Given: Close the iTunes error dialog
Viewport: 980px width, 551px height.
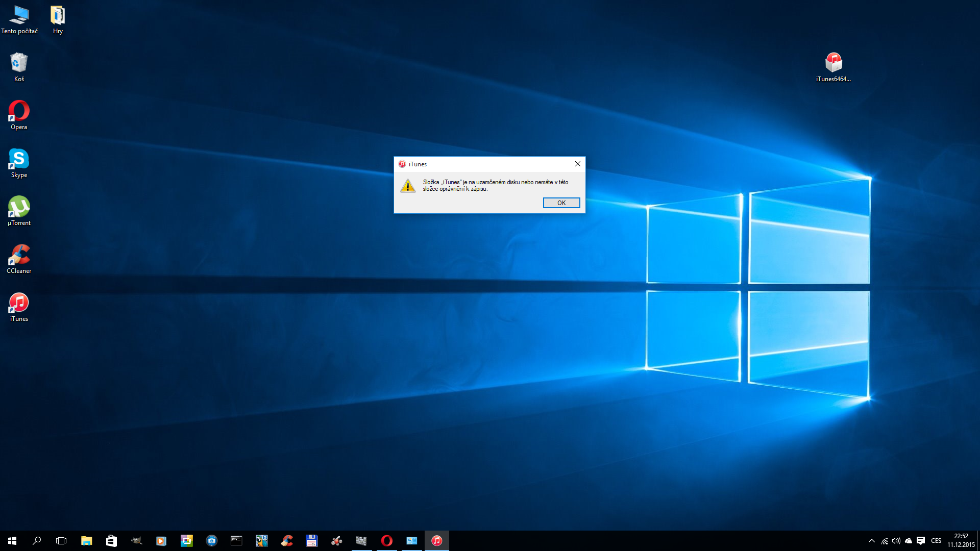Looking at the screenshot, I should coord(577,164).
